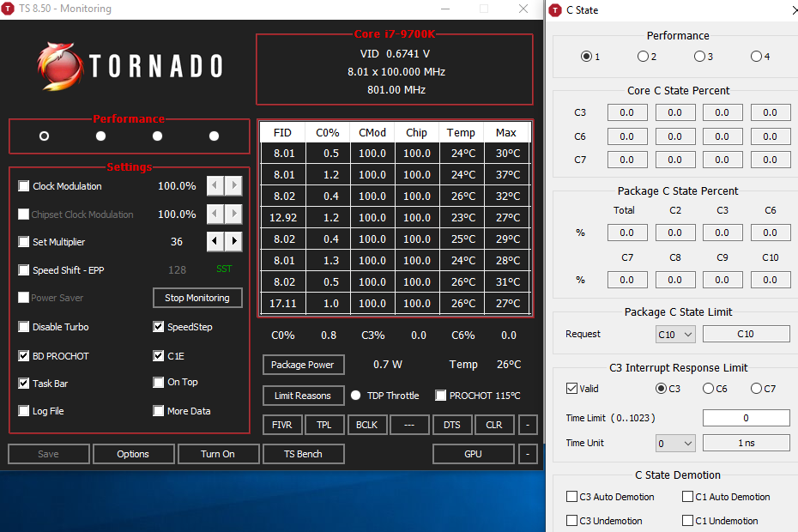The height and width of the screenshot is (532, 798).
Task: Increase Clock Modulation with right arrow
Action: coord(233,185)
